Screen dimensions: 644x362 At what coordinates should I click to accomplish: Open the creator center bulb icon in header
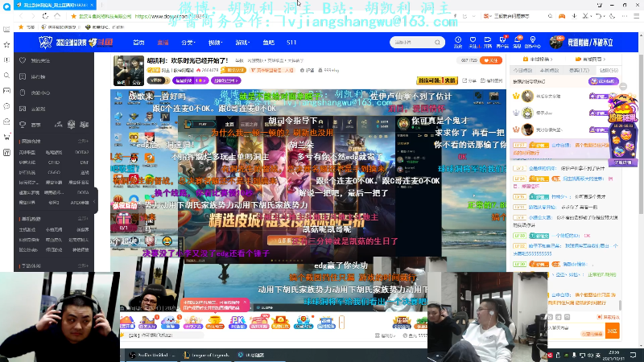click(533, 42)
